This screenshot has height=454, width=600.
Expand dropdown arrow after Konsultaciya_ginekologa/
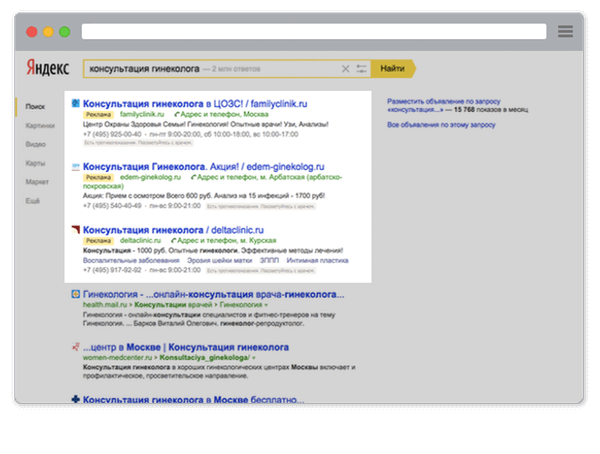pyautogui.click(x=254, y=358)
